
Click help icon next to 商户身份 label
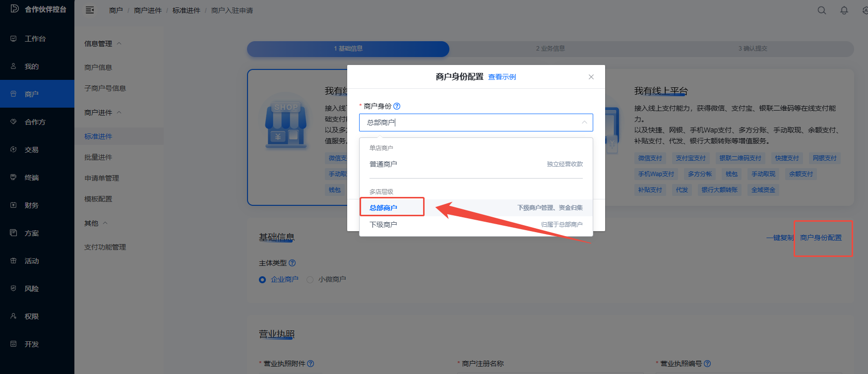(397, 106)
